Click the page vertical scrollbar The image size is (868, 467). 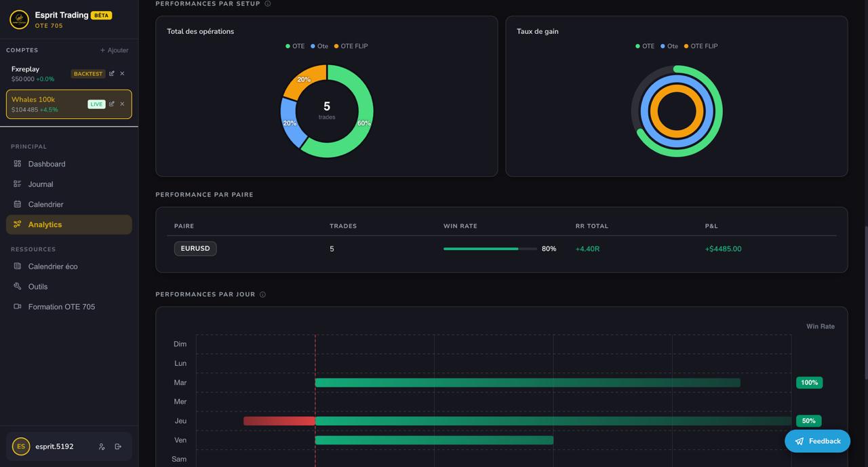(865, 303)
